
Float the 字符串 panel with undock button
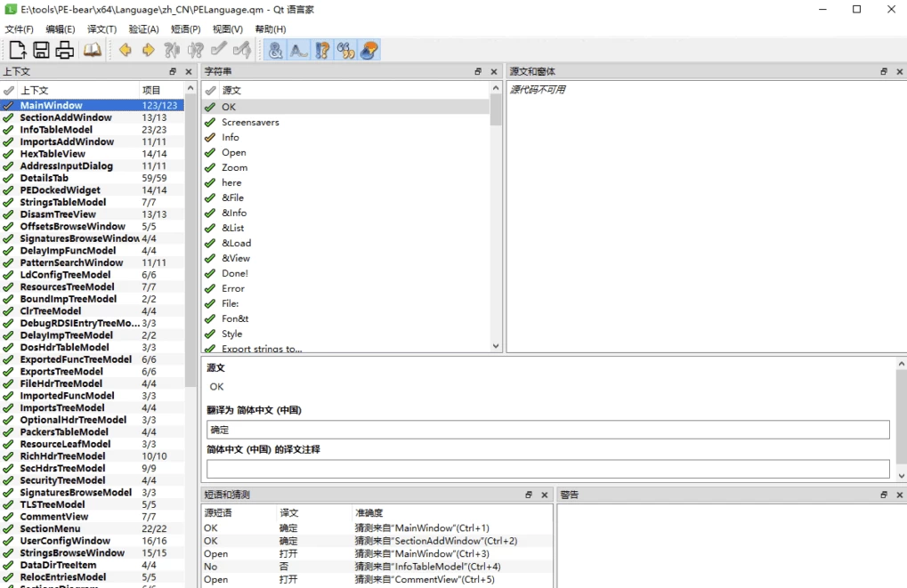[x=478, y=71]
